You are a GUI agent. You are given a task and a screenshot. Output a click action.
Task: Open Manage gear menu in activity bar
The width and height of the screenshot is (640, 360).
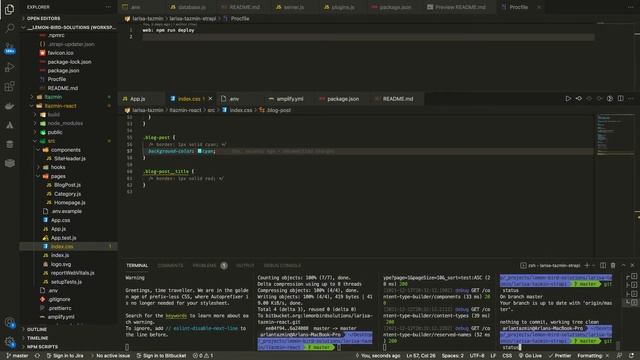click(x=9, y=342)
